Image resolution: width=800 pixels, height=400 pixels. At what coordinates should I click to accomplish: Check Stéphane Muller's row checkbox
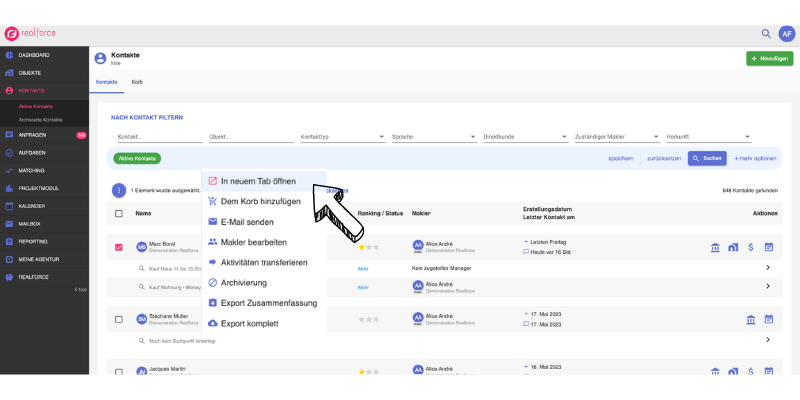[119, 319]
